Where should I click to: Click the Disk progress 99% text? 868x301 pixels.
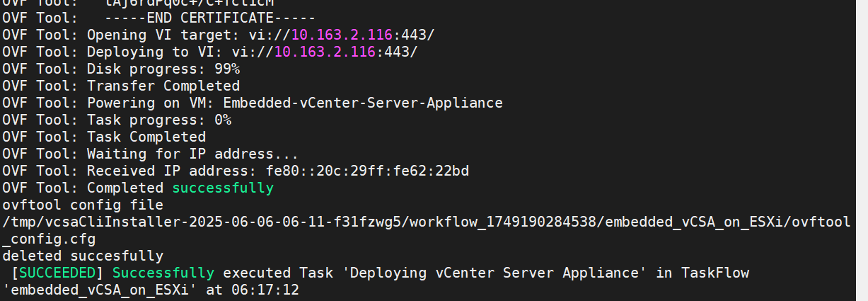[163, 69]
